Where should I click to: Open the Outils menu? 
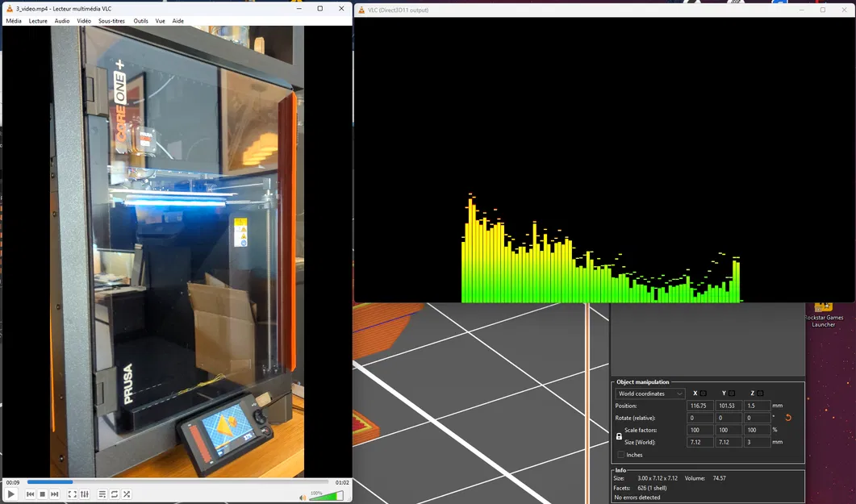(141, 21)
